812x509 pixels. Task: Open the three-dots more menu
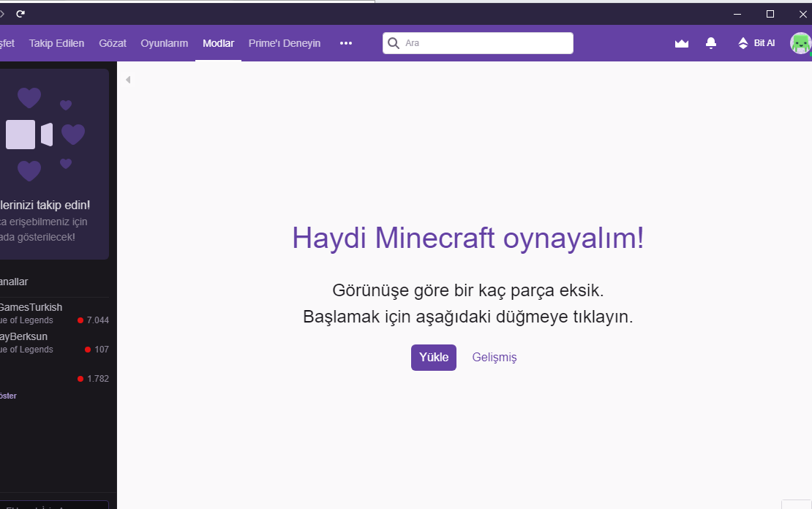coord(346,43)
